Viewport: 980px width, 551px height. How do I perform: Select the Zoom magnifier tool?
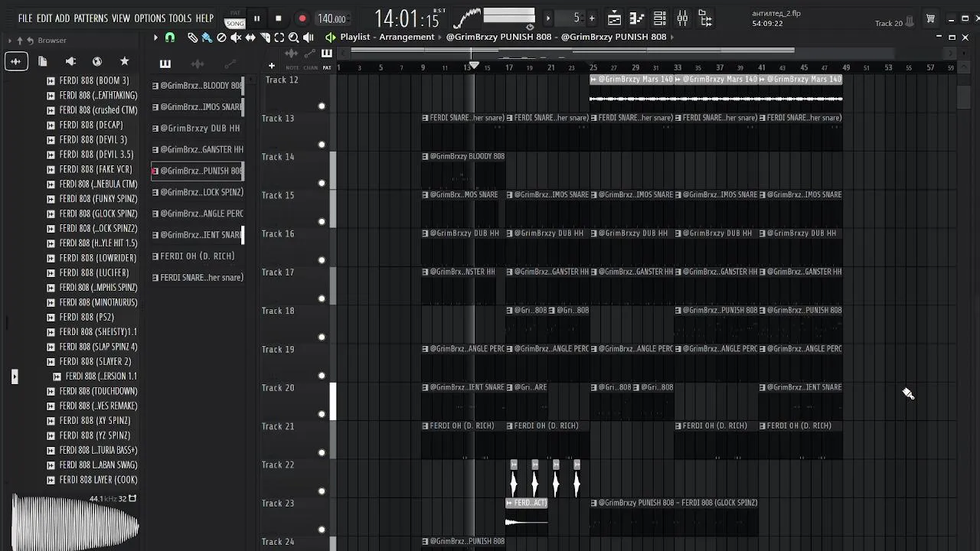coord(294,37)
